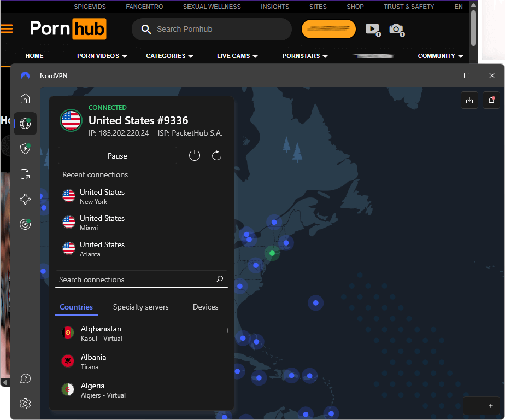
Task: Open the FANCENTRO link in top bar
Action: coord(144,7)
